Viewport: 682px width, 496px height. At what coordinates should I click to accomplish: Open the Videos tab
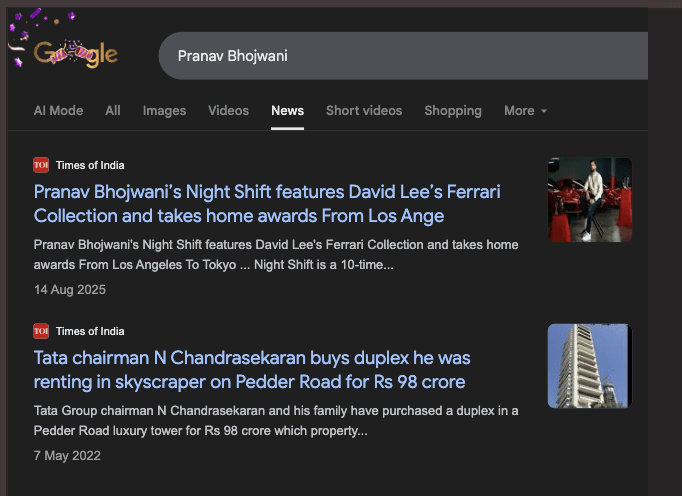(228, 111)
